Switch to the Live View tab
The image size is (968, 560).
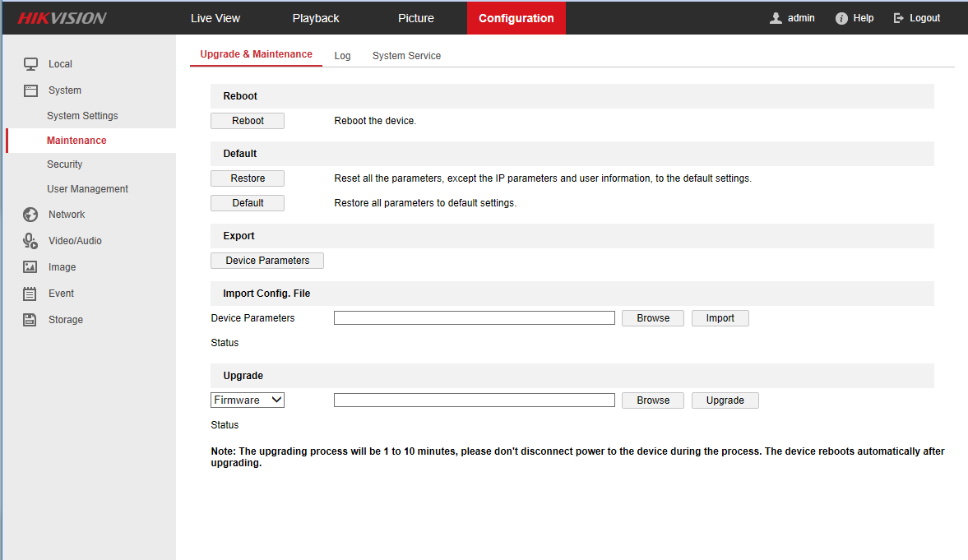point(215,17)
